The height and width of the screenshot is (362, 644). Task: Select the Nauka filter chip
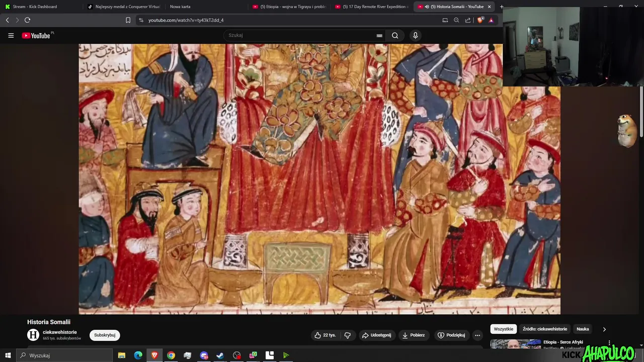pyautogui.click(x=583, y=329)
